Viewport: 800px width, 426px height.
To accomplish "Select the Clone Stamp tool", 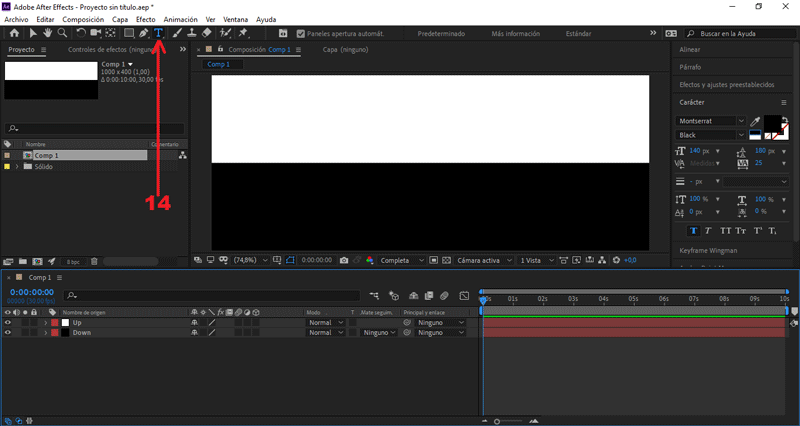I will click(x=192, y=33).
